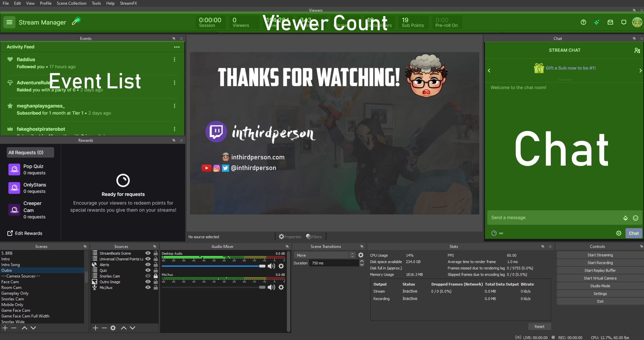The height and width of the screenshot is (340, 644).
Task: Open the options menu for fladdius event
Action: (x=174, y=60)
